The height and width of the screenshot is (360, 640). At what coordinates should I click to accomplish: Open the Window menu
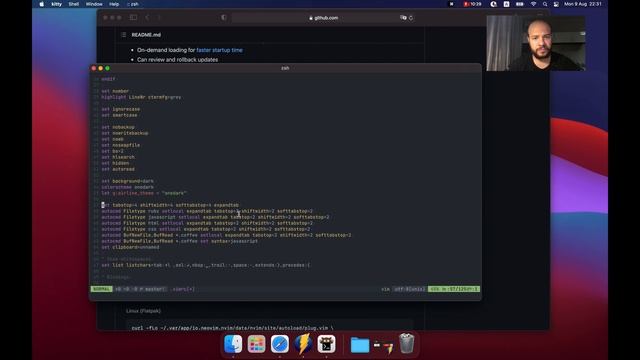coord(94,4)
